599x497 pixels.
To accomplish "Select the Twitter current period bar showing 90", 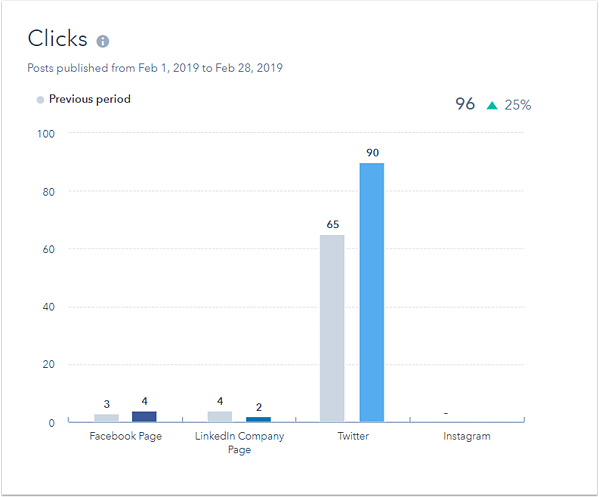I will [x=372, y=292].
